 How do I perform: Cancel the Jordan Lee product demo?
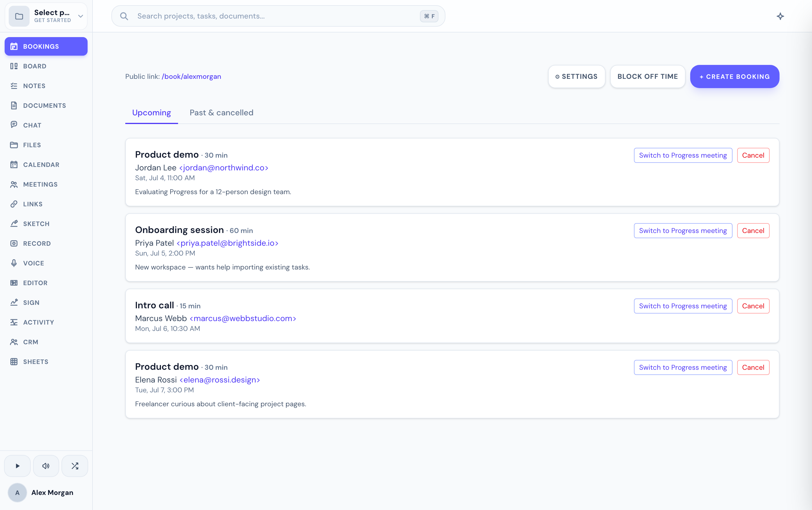pos(753,155)
